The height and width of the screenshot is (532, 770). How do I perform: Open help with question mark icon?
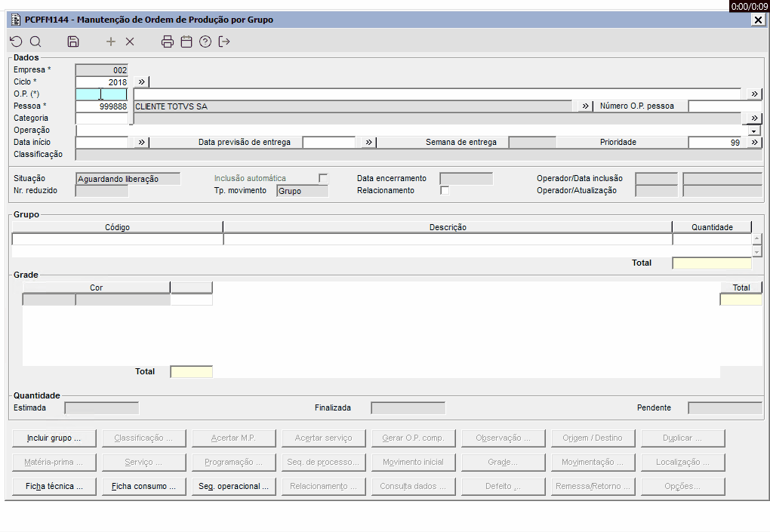pos(205,42)
